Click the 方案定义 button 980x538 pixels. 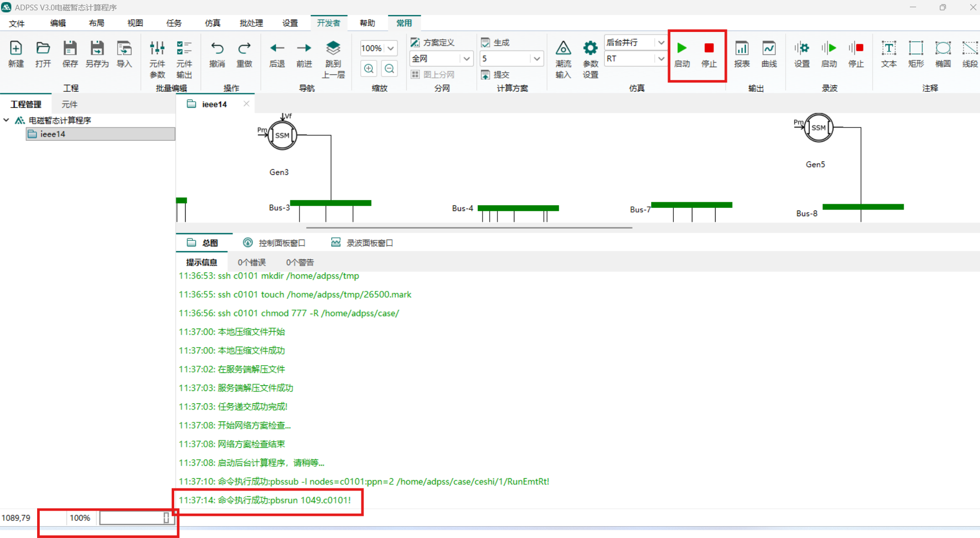click(433, 43)
